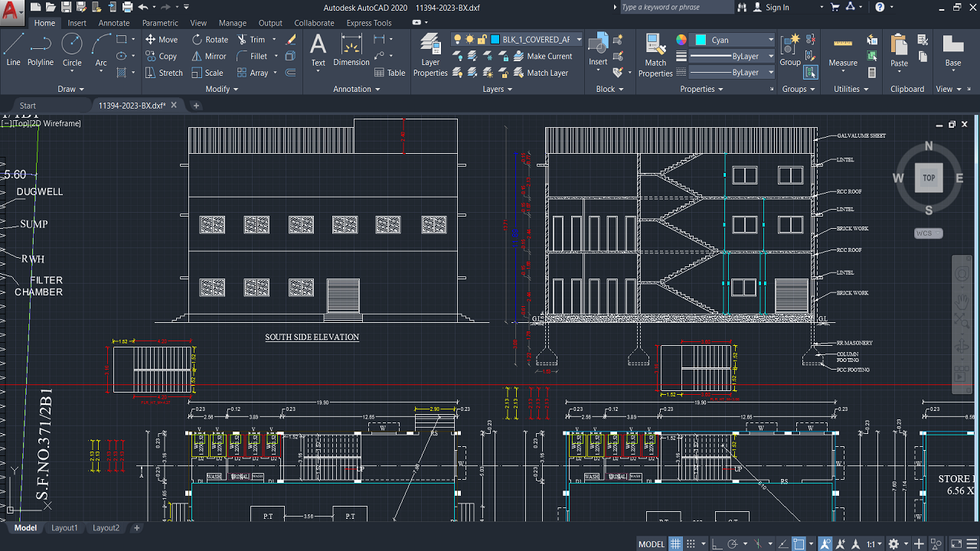Click the Mirror tool in Modify panel

pyautogui.click(x=208, y=56)
